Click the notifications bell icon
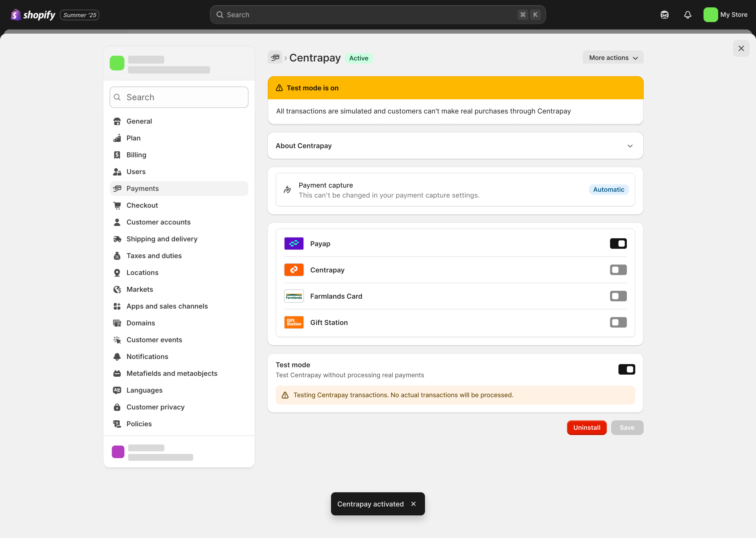This screenshot has height=538, width=756. [x=687, y=14]
